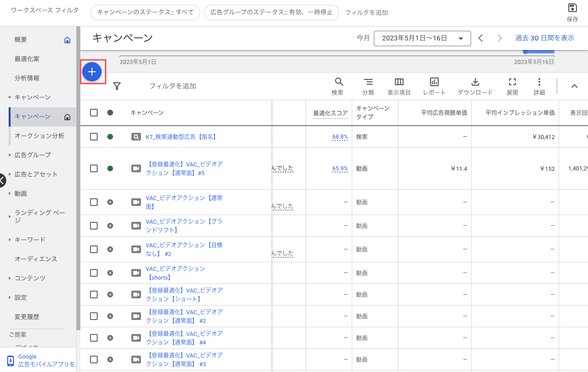Click the ダウンロード download icon

click(475, 86)
